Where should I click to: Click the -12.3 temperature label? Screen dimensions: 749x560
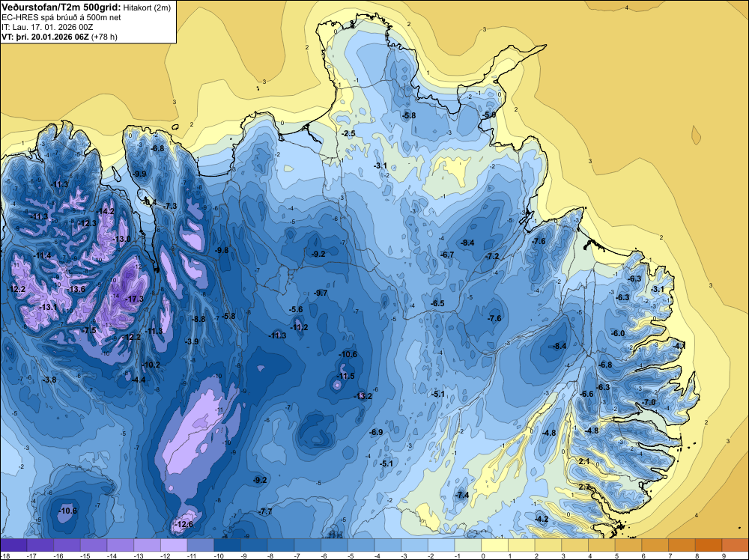[x=87, y=223]
